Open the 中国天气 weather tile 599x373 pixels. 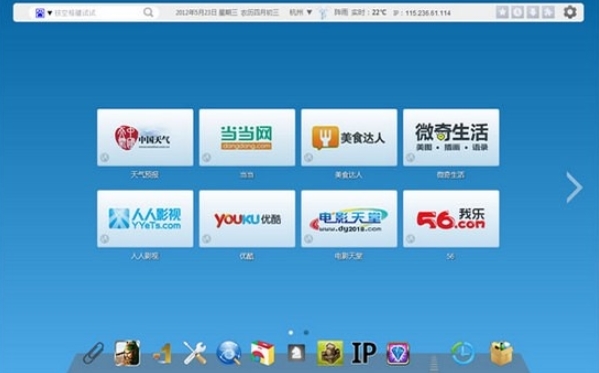point(145,137)
